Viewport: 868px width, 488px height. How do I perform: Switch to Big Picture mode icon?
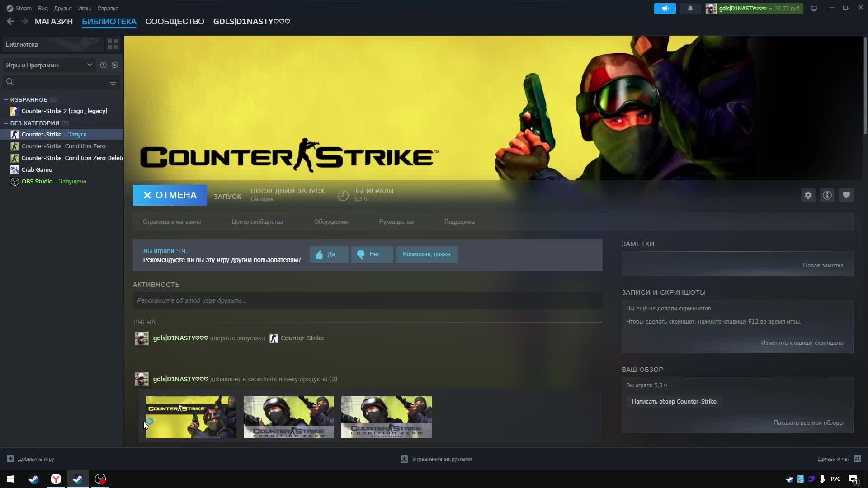(814, 8)
